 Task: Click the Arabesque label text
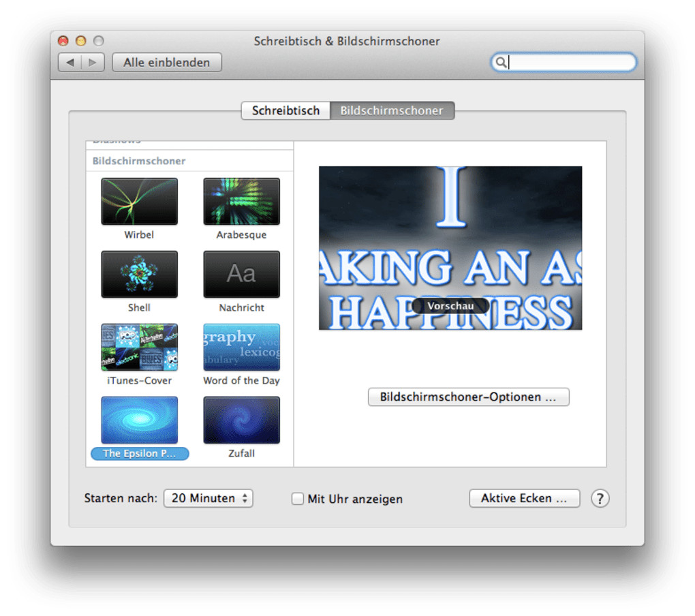pos(242,234)
